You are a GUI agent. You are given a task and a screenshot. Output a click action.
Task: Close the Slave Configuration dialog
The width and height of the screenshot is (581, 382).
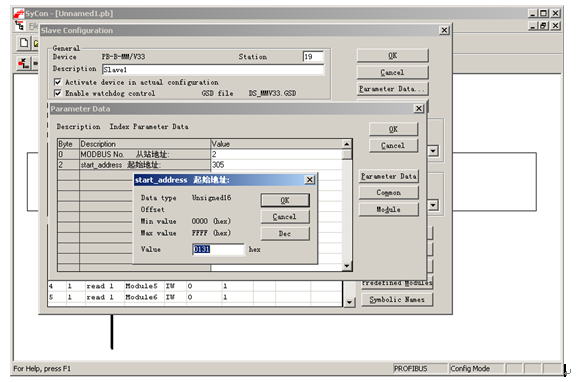(x=444, y=30)
